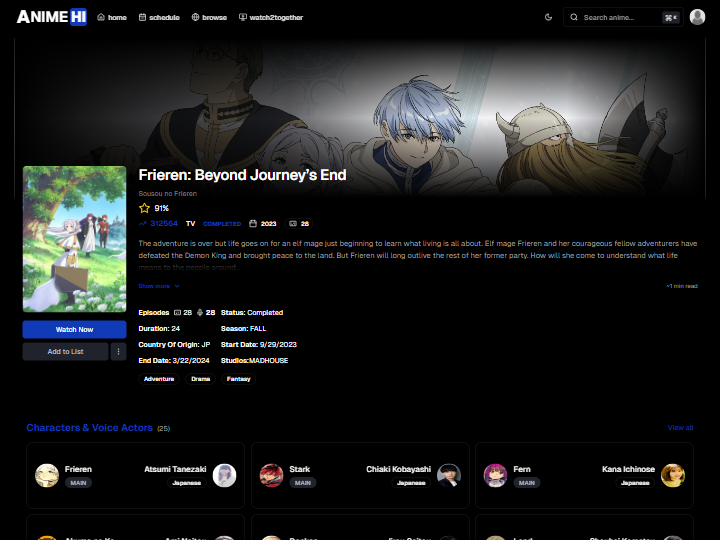Open the user profile avatar
Viewport: 720px width, 540px height.
[697, 17]
